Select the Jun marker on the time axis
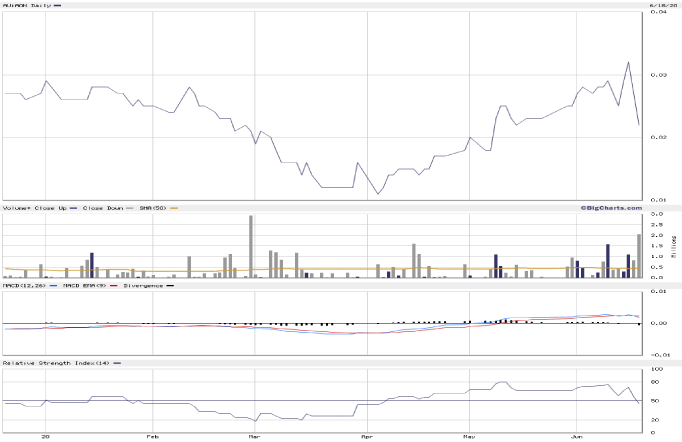Viewport: 682px width, 442px height. click(x=576, y=436)
